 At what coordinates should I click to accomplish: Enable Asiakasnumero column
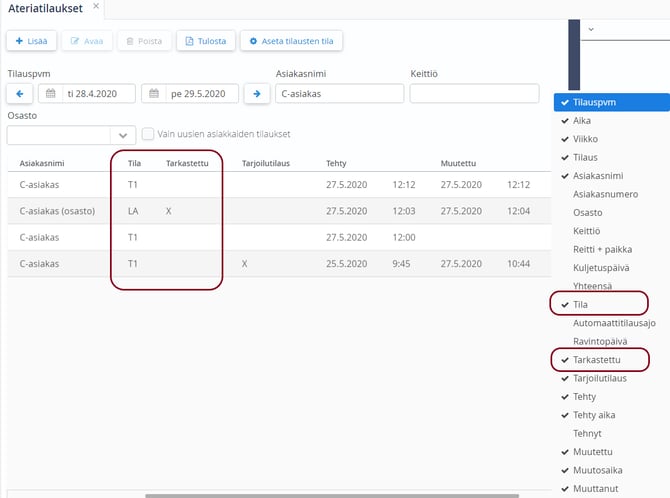point(612,194)
